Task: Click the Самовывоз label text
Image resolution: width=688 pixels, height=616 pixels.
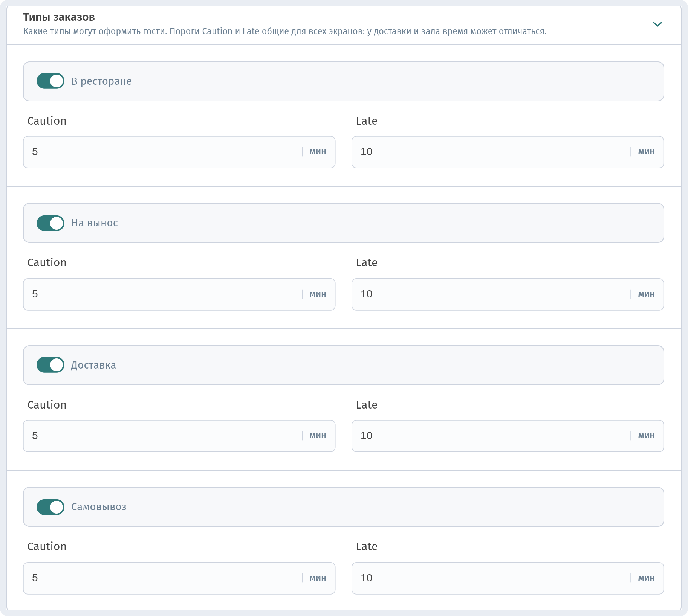Action: tap(99, 507)
